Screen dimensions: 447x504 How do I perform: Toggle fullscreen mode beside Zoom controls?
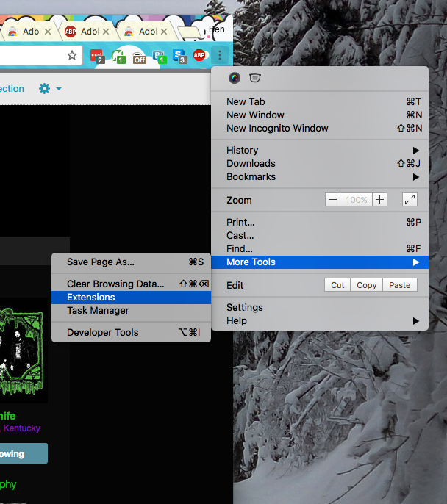410,200
